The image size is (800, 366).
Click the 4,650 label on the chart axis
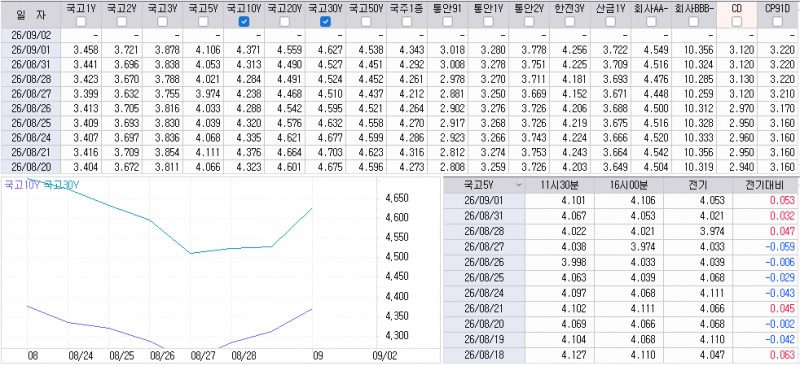pos(397,198)
